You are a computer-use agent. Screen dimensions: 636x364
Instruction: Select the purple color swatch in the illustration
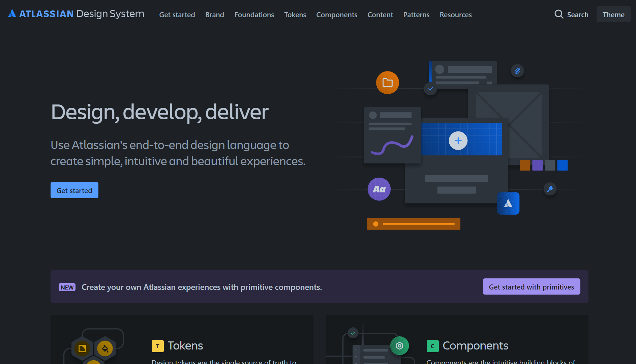coord(537,165)
